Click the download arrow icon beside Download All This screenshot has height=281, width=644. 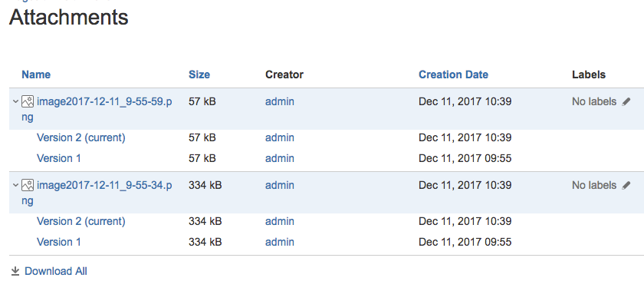pyautogui.click(x=15, y=271)
